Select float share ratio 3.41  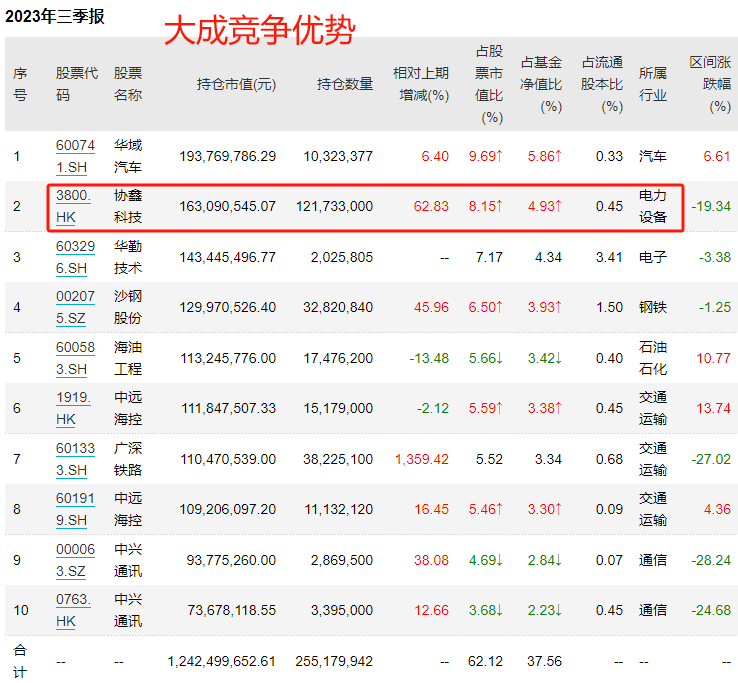point(609,257)
